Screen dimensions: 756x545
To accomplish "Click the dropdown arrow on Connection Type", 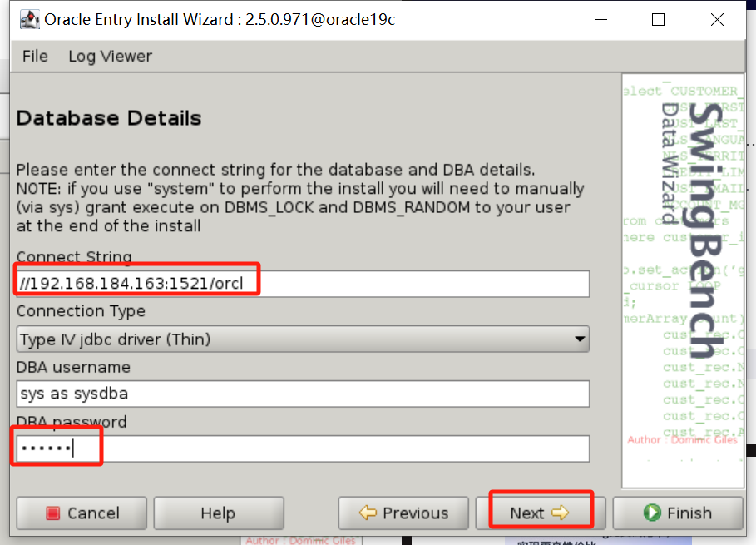I will tap(580, 339).
